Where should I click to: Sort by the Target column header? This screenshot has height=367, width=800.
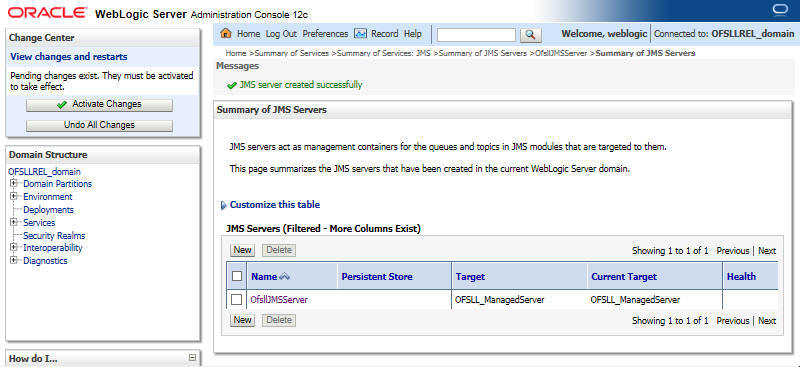point(470,277)
